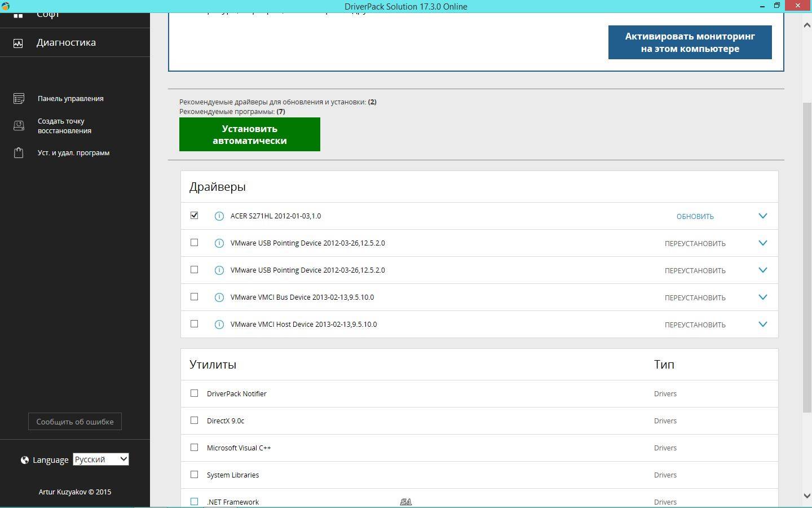Click info icon for VMware VMCI Bus Device

(219, 297)
